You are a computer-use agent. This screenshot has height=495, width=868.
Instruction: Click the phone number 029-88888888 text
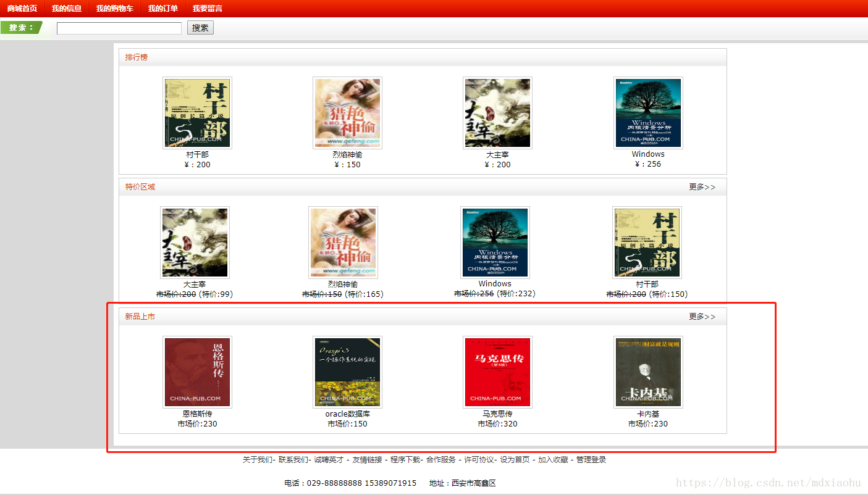[334, 483]
